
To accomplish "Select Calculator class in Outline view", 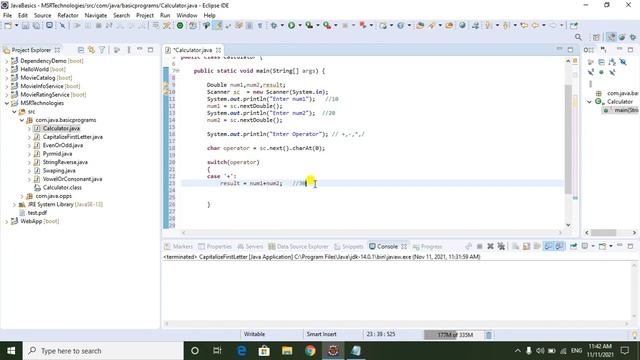I will click(620, 102).
